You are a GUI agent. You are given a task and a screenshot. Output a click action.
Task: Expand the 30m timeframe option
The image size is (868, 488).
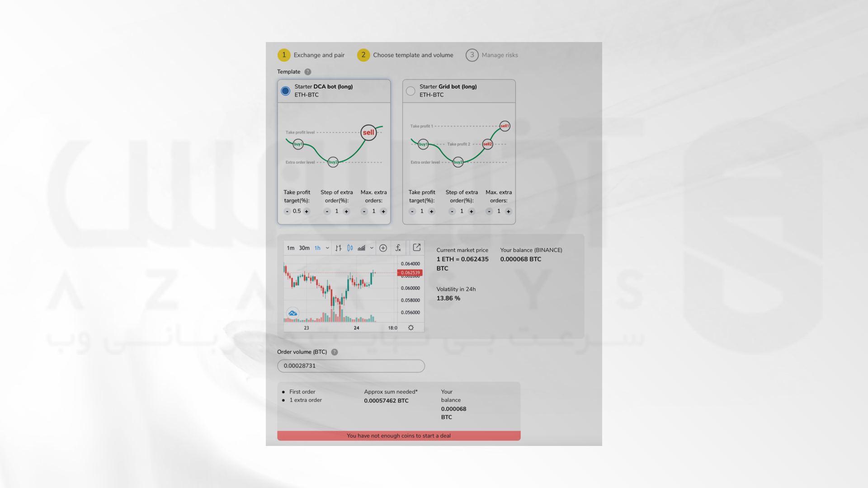click(304, 248)
